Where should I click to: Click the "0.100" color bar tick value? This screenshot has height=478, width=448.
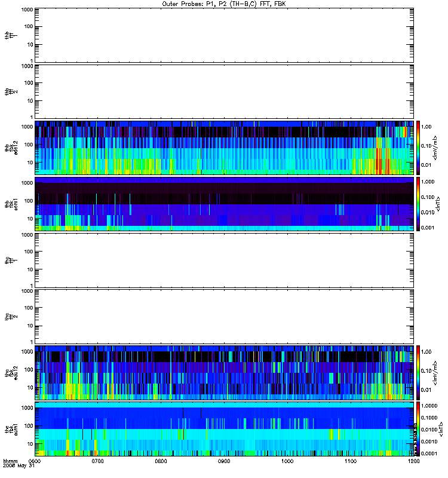point(428,197)
